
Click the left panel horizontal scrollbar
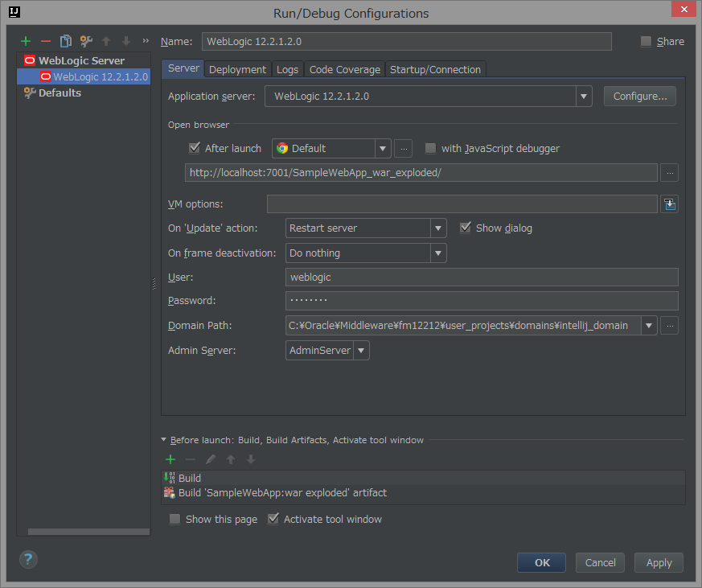pyautogui.click(x=88, y=532)
